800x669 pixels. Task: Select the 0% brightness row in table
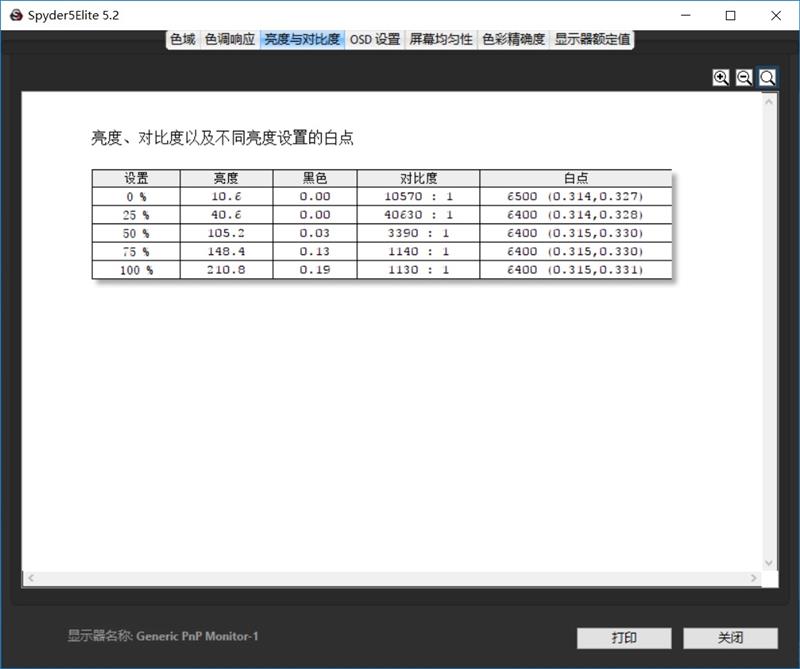(x=300, y=196)
